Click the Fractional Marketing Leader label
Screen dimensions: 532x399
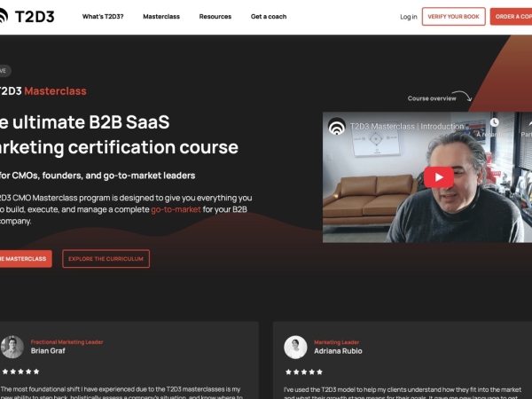click(66, 342)
